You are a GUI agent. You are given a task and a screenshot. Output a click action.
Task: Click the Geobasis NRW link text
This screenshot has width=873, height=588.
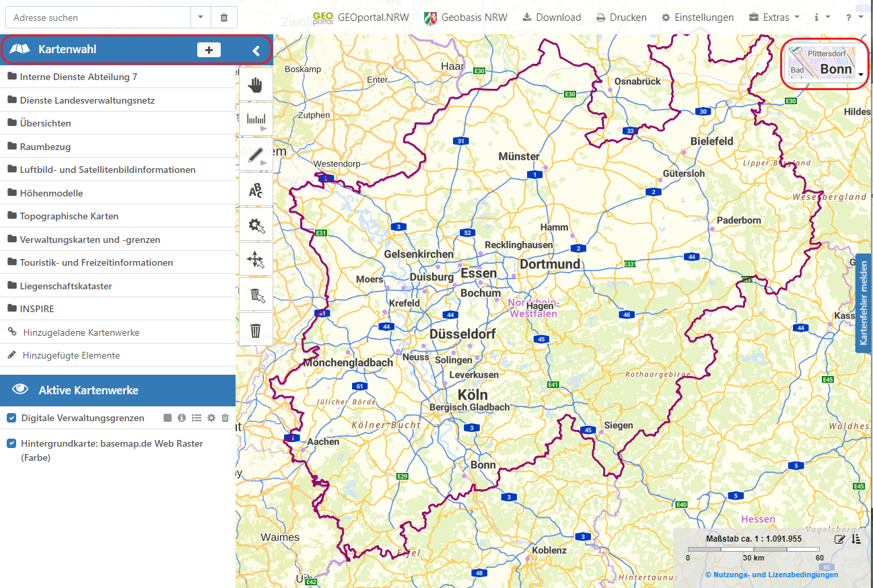tap(475, 17)
